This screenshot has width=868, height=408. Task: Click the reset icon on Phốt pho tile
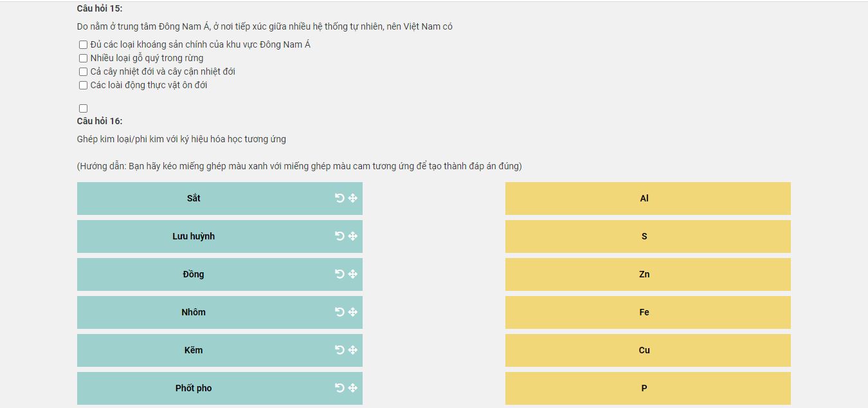pyautogui.click(x=339, y=388)
